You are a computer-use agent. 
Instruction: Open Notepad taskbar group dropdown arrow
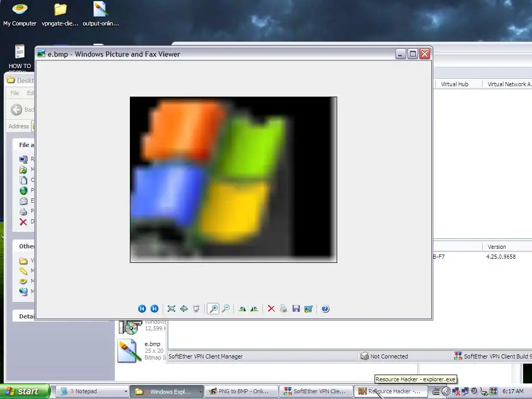(126, 392)
